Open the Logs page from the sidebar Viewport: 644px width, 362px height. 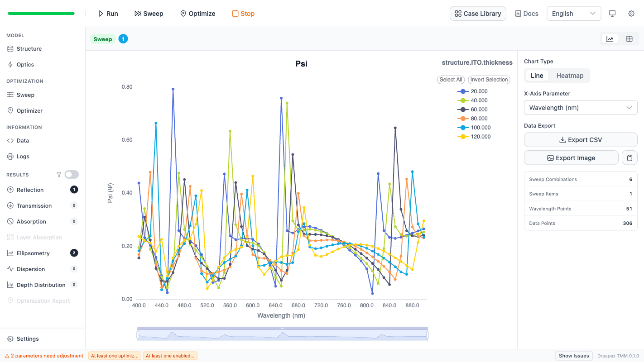click(x=23, y=157)
